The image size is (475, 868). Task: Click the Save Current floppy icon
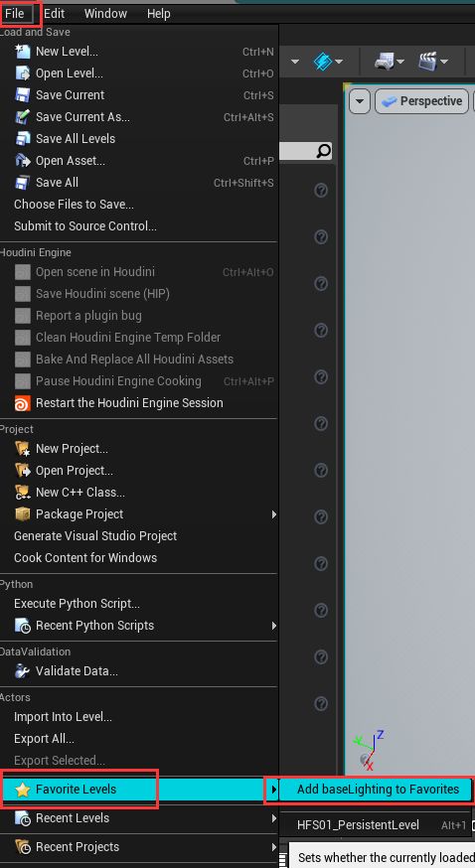coord(22,95)
